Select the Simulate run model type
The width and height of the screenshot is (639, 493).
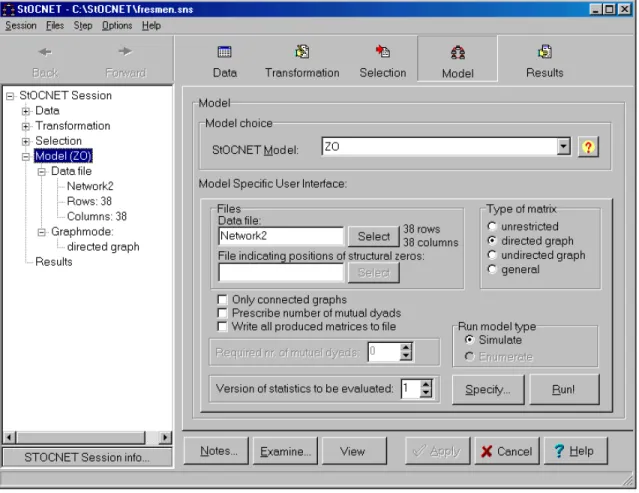click(469, 340)
